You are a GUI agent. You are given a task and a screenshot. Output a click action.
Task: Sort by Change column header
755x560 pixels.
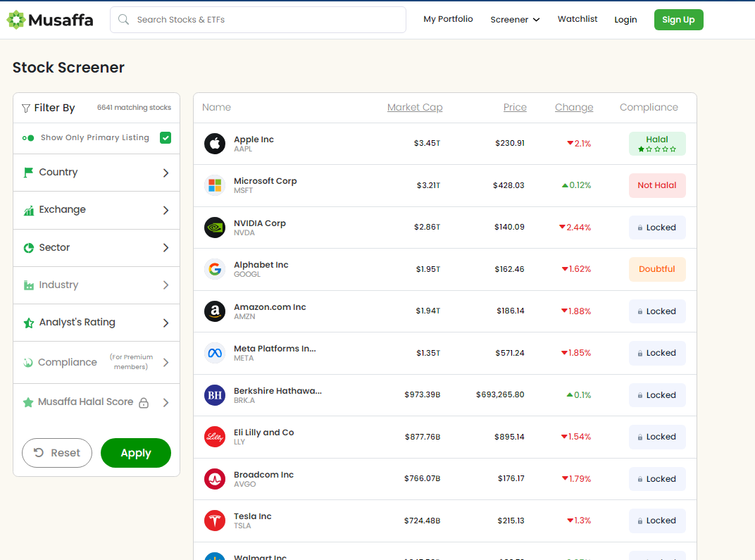(574, 107)
